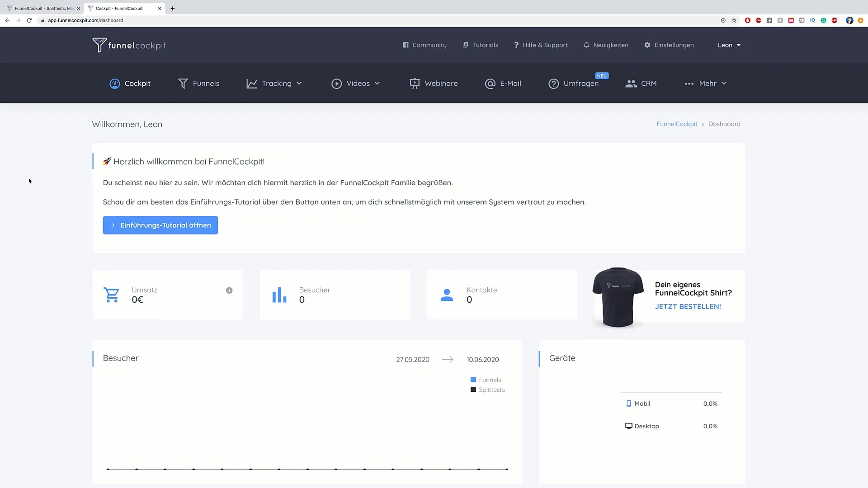868x488 pixels.
Task: Toggle Splittests legend black swatch
Action: click(473, 389)
